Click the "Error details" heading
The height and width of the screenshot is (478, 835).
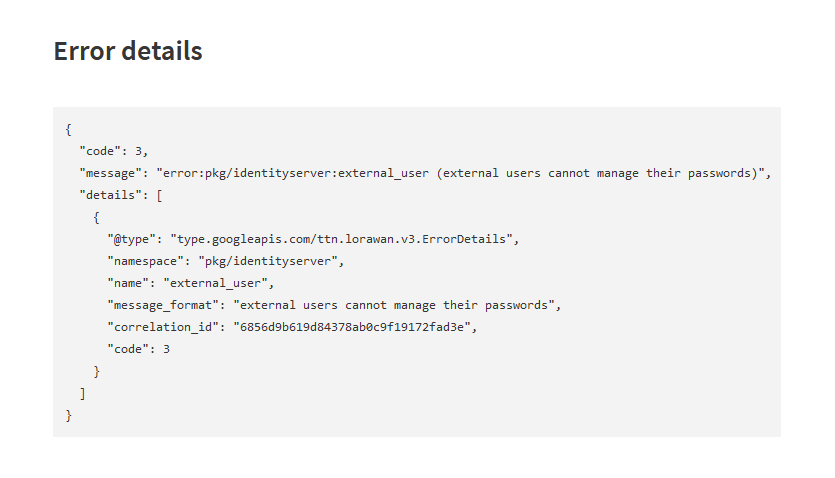(128, 51)
